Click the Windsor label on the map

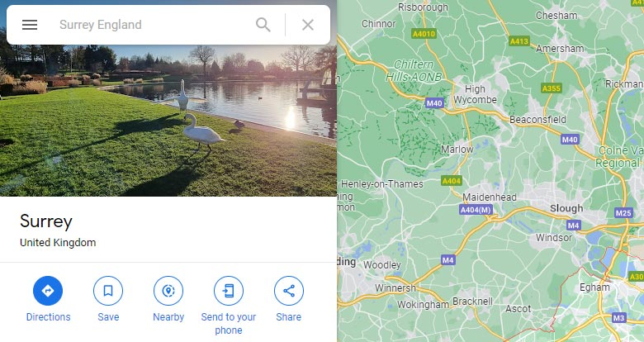pos(553,237)
